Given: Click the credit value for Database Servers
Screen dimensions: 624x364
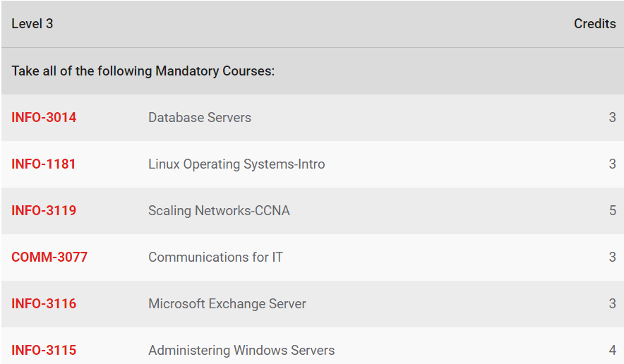Looking at the screenshot, I should pyautogui.click(x=613, y=117).
